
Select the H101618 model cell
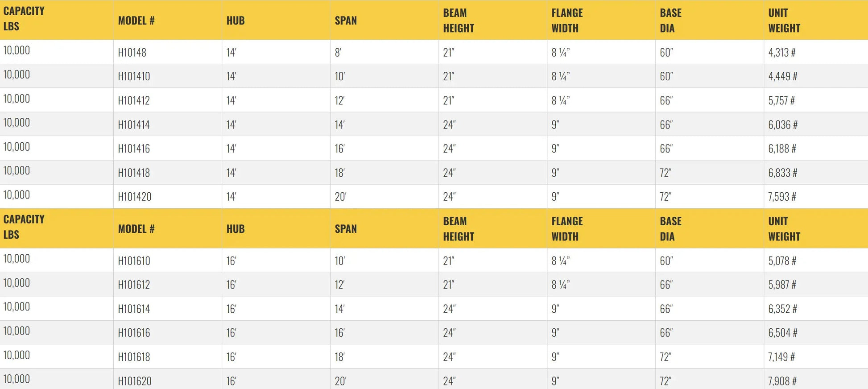134,357
